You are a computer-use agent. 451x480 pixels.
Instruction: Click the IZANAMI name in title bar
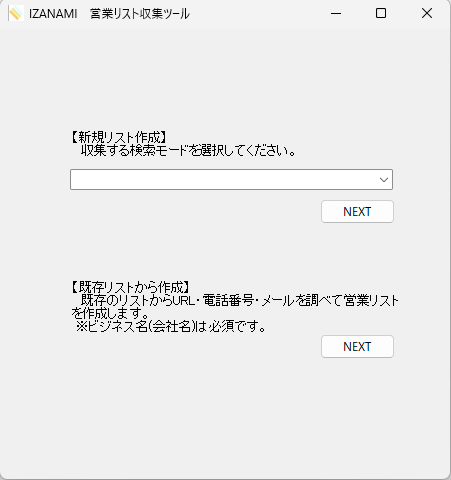53,14
